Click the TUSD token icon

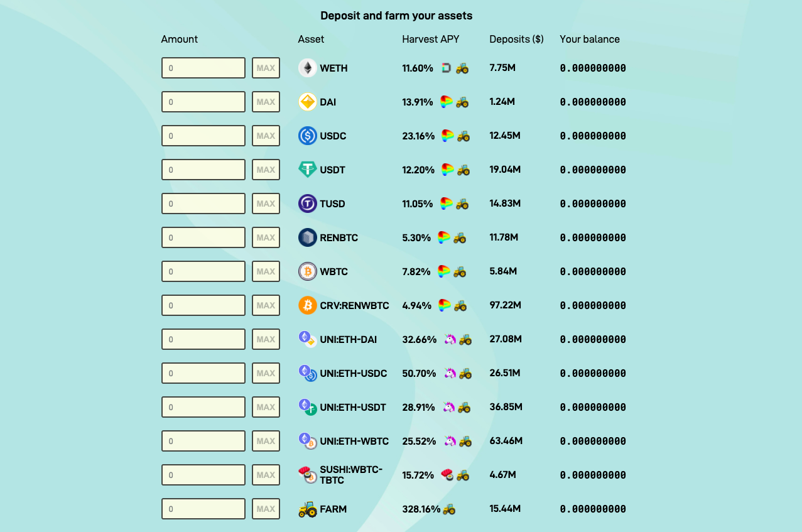pyautogui.click(x=307, y=204)
